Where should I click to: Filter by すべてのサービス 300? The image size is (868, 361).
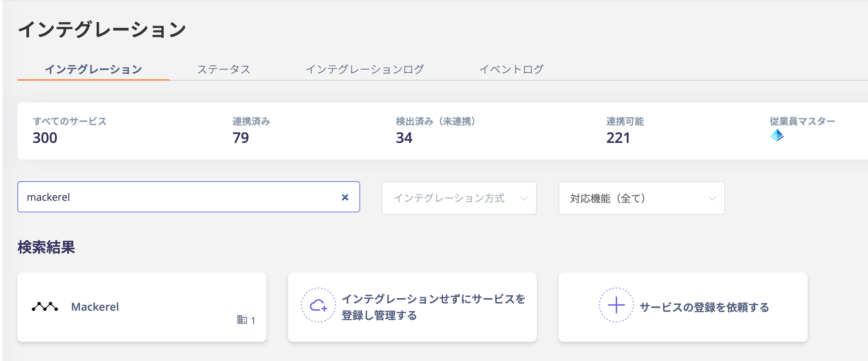[x=69, y=131]
